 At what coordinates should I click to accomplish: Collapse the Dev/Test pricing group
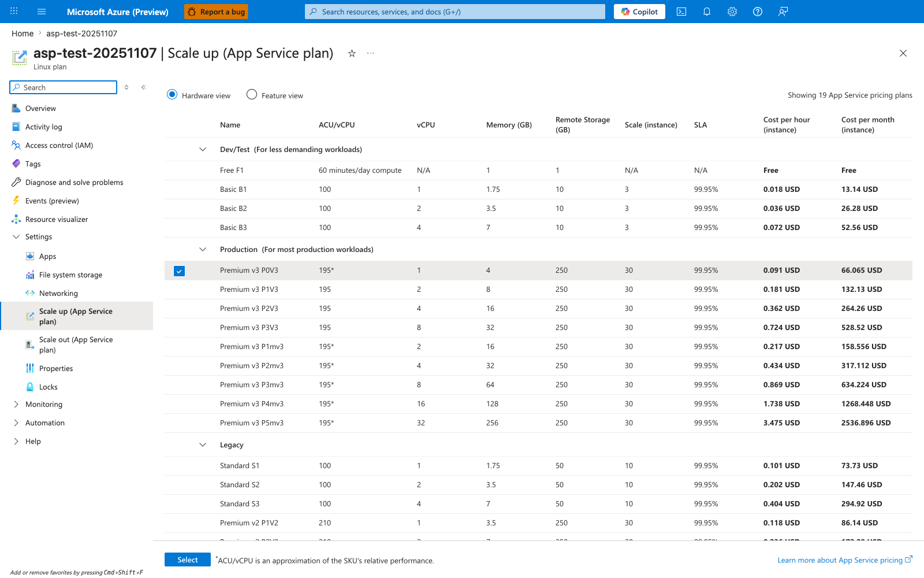point(203,149)
